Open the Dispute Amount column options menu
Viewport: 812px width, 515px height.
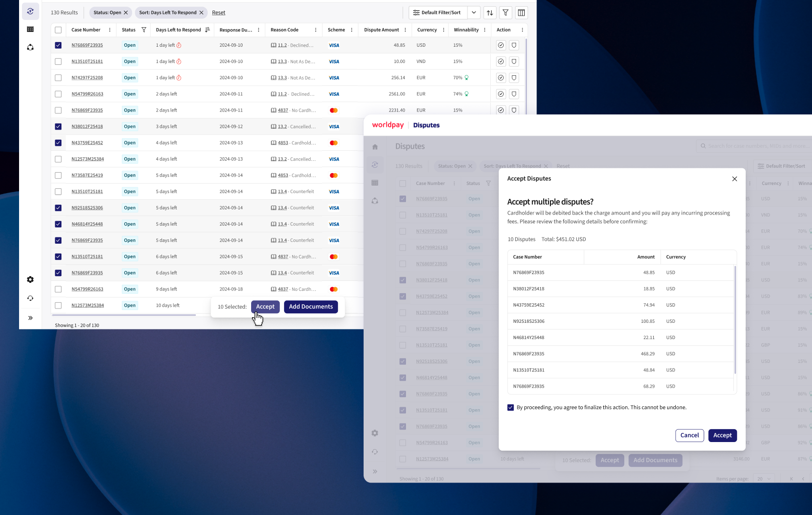[x=405, y=30]
